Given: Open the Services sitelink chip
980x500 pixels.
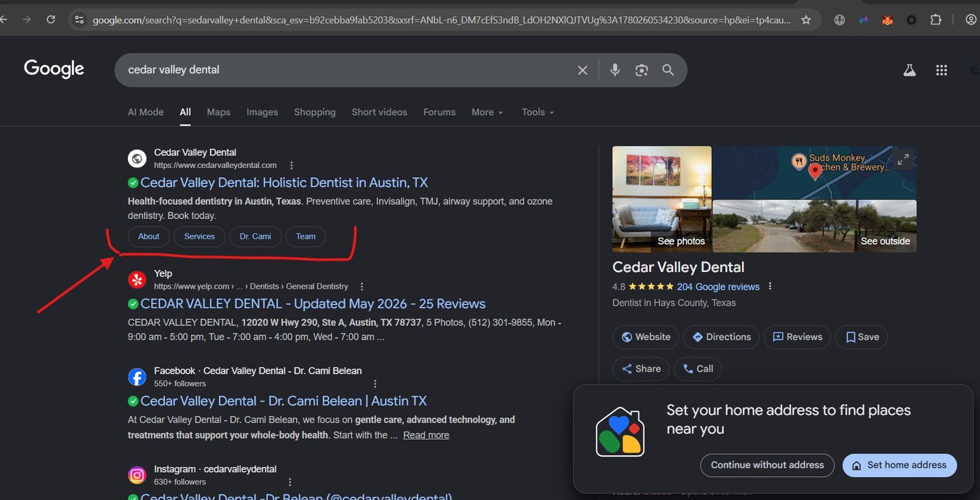Looking at the screenshot, I should 199,236.
